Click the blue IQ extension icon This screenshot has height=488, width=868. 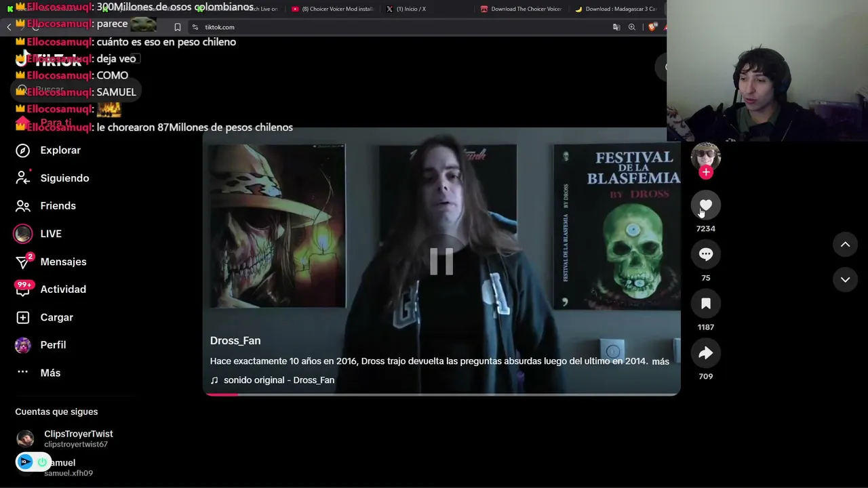coord(25,462)
